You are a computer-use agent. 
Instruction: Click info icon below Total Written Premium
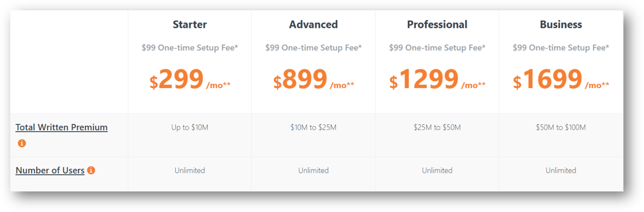pyautogui.click(x=22, y=143)
